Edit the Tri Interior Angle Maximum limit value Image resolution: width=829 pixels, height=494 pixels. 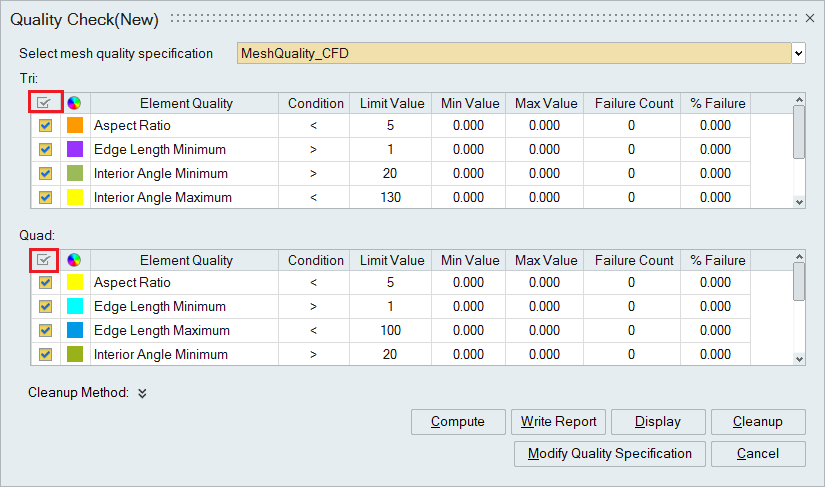pos(393,198)
